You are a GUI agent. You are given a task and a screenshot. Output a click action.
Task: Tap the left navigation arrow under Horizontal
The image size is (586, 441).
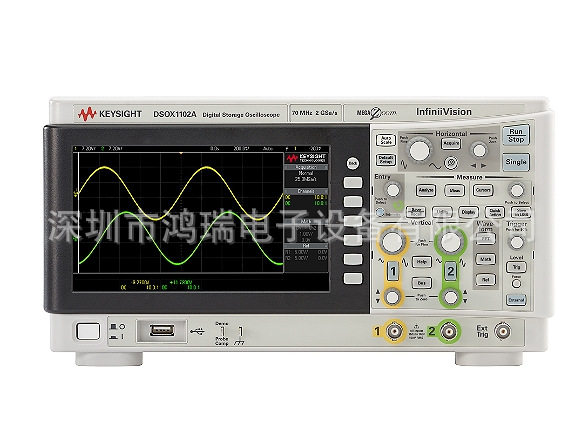(x=474, y=165)
